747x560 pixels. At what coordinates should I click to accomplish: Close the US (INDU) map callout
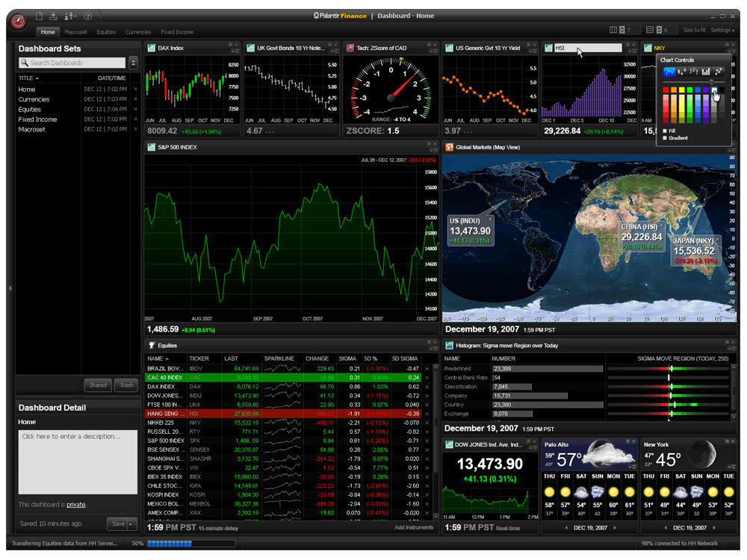click(490, 219)
